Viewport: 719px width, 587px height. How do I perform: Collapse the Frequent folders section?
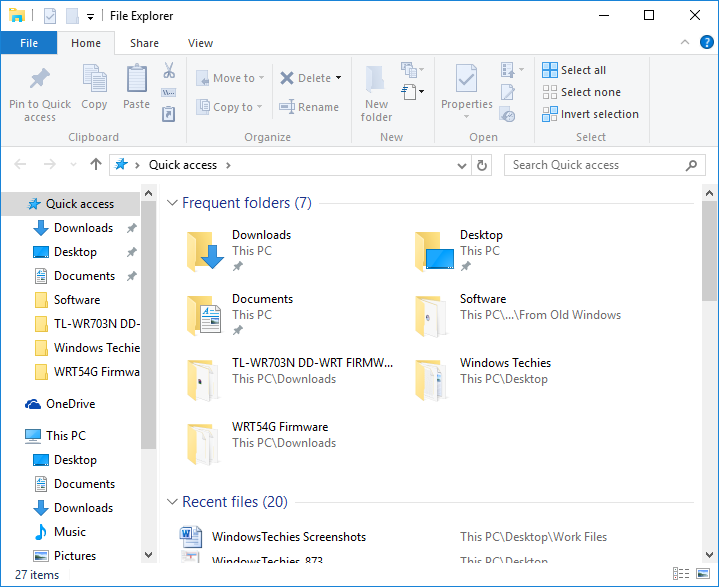click(x=172, y=203)
